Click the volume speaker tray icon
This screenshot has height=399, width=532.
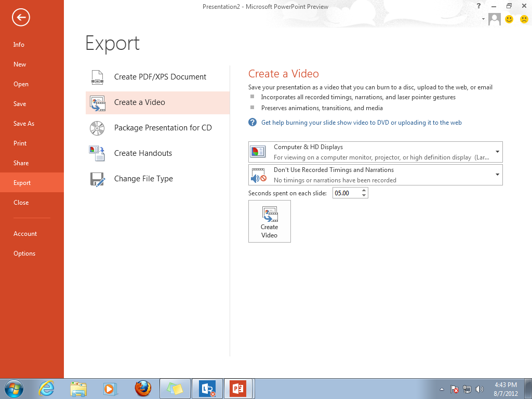tap(480, 389)
